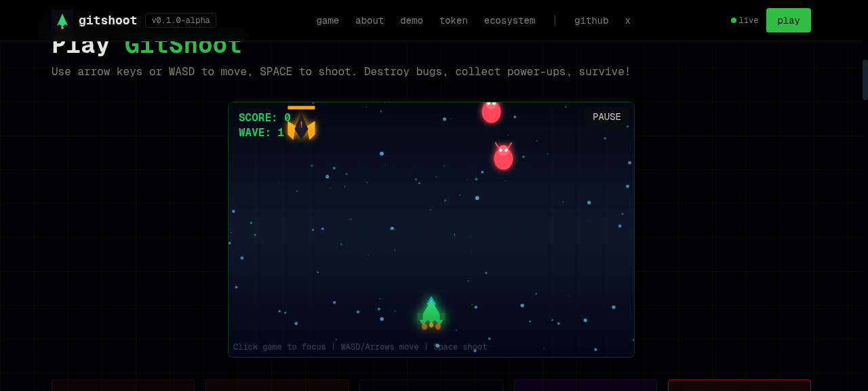Image resolution: width=868 pixels, height=391 pixels.
Task: Go to the demo section
Action: coord(412,20)
